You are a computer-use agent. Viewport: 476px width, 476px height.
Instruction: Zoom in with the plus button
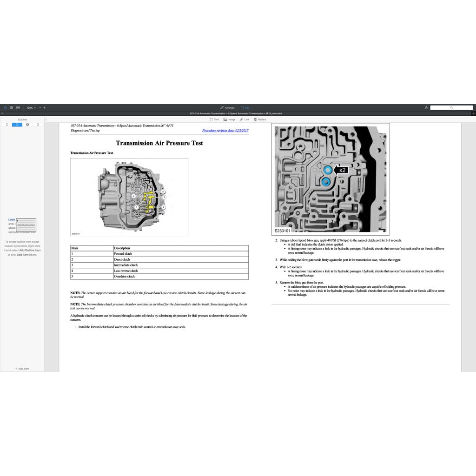45,107
